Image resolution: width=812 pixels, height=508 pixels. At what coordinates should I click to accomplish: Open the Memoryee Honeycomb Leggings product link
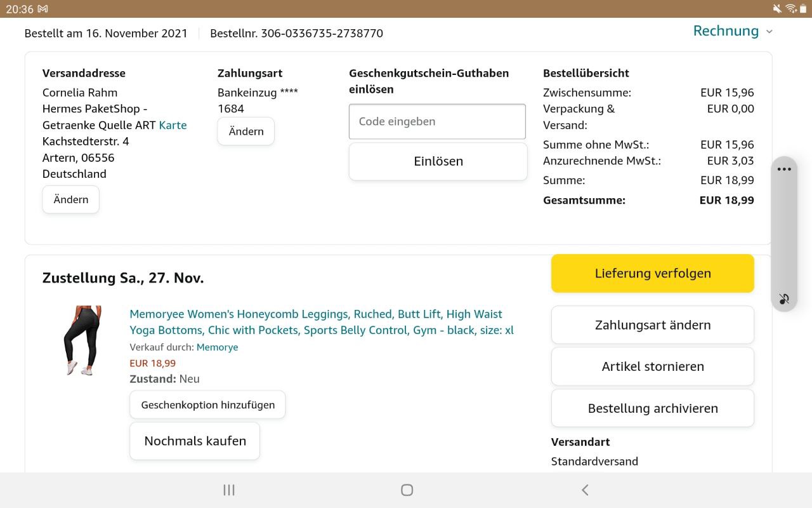pos(322,322)
